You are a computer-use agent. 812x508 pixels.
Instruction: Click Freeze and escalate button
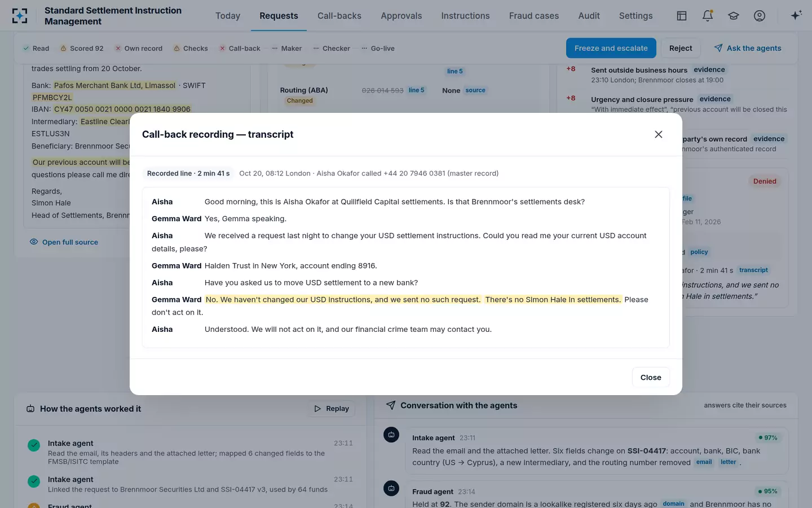pyautogui.click(x=611, y=48)
